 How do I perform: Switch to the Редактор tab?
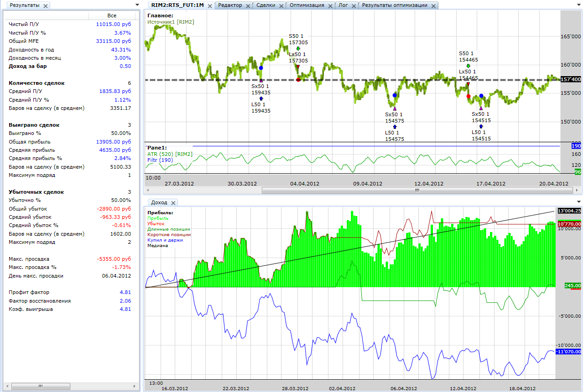(230, 5)
